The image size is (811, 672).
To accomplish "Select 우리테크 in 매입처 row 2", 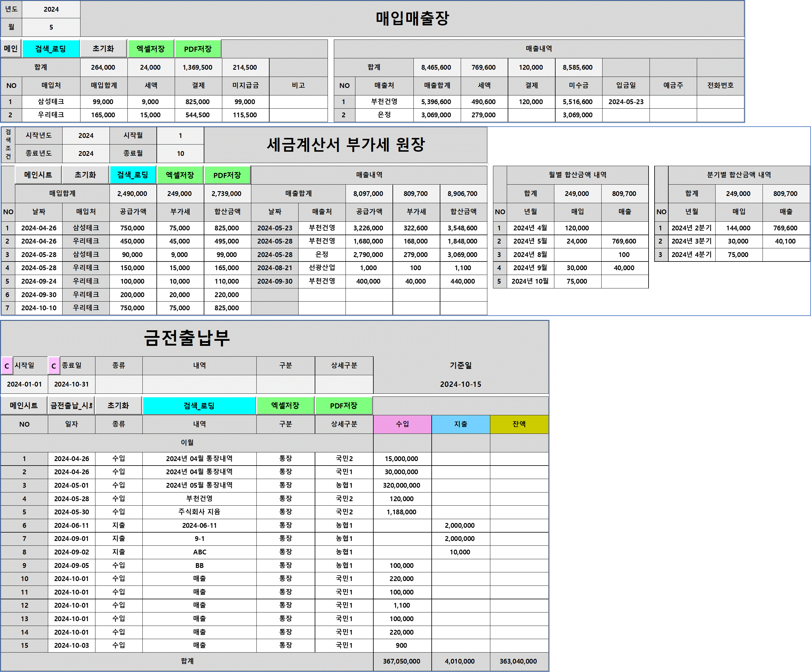I will [x=51, y=115].
